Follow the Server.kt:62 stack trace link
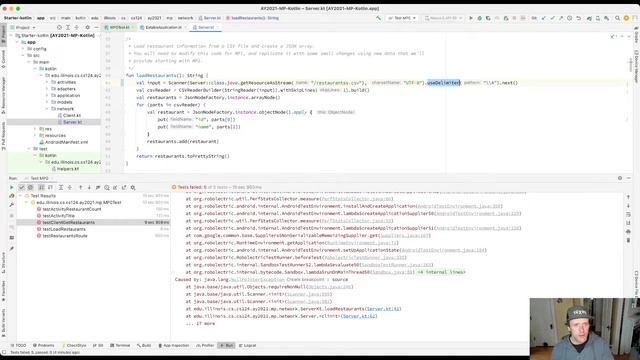The width and height of the screenshot is (640, 360). coord(359,316)
